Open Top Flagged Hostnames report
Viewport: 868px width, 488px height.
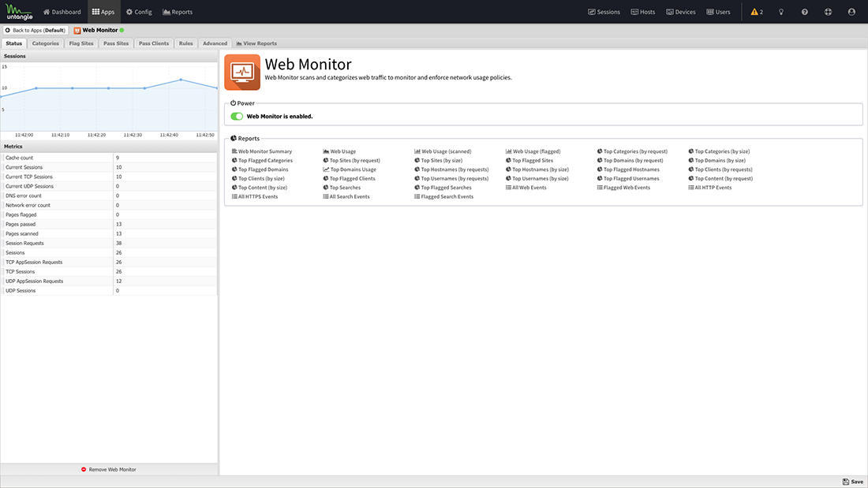(x=628, y=169)
